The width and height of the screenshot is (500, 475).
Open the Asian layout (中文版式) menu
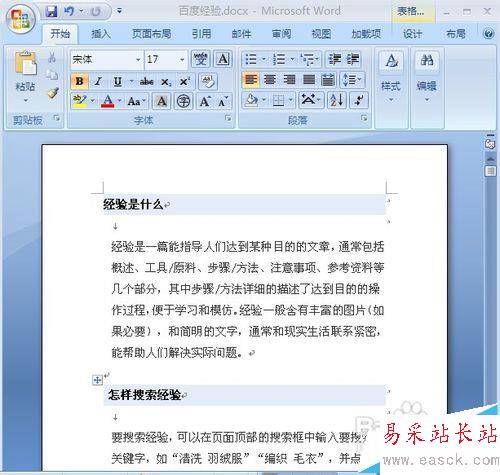pos(311,100)
